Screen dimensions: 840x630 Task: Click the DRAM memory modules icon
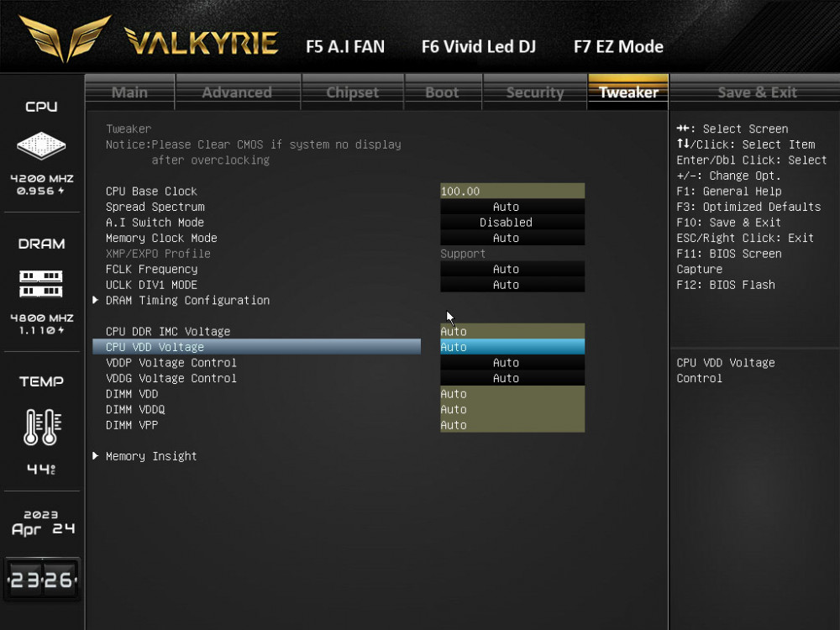pos(41,283)
